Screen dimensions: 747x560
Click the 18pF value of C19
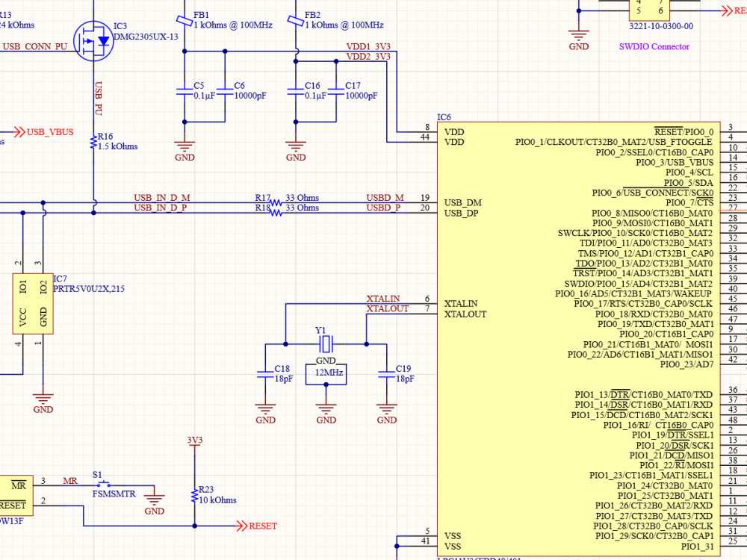[x=405, y=379]
